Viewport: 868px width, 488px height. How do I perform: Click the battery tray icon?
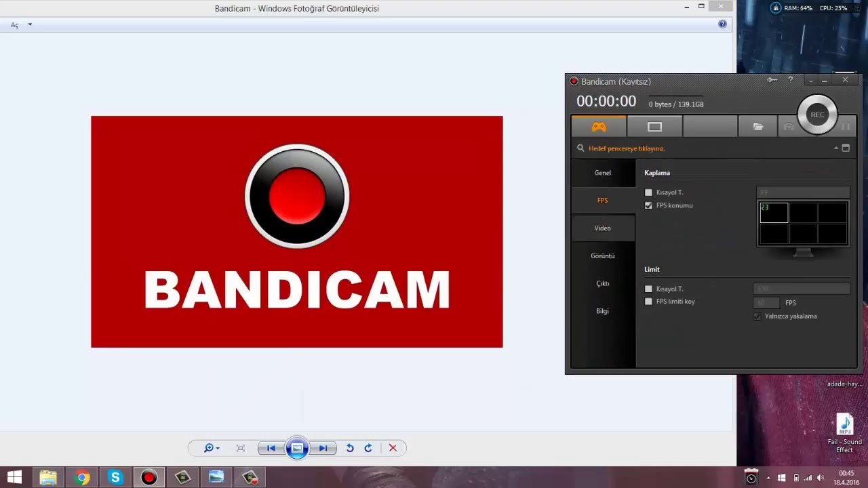[x=796, y=477]
